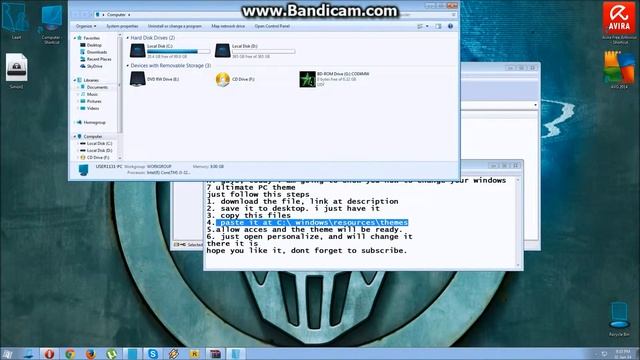Click text 'hope you like it, dont forget to subscribe.'
Viewport: 640px width, 360px height.
pos(307,251)
